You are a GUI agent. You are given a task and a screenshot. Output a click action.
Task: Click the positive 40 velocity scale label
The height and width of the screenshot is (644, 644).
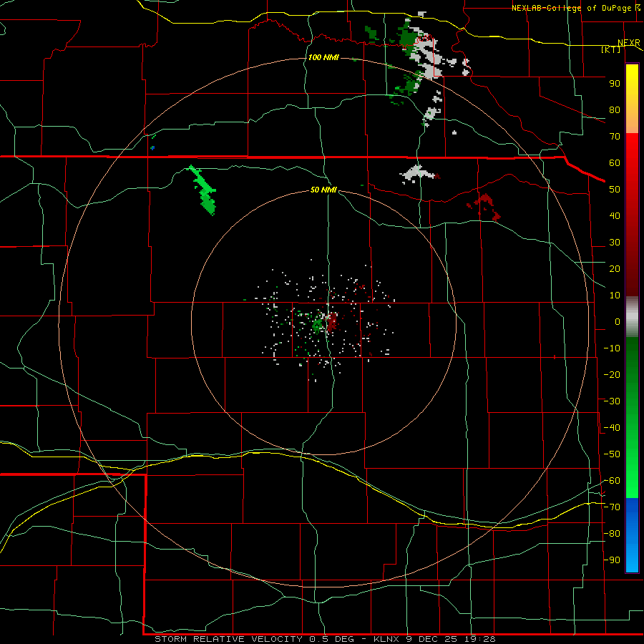tap(615, 216)
